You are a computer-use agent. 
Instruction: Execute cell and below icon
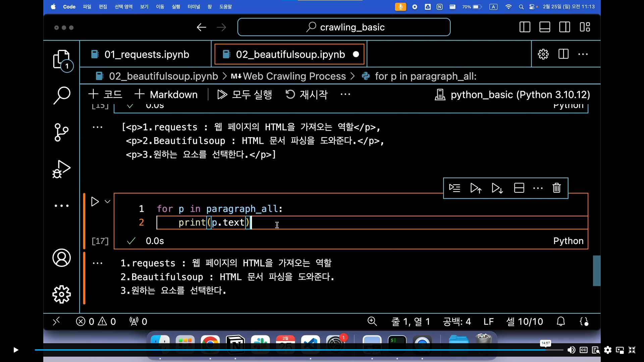coord(497,188)
